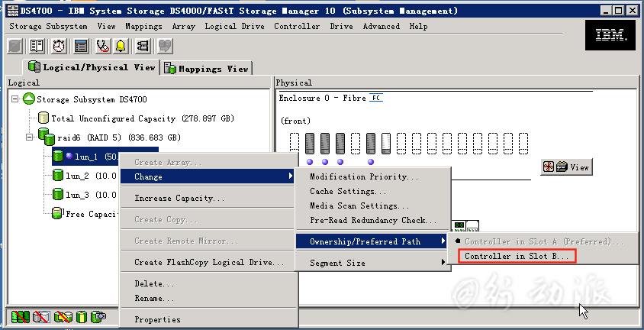The image size is (644, 330).
Task: Collapse the raid6 array tree node
Action: [x=29, y=137]
